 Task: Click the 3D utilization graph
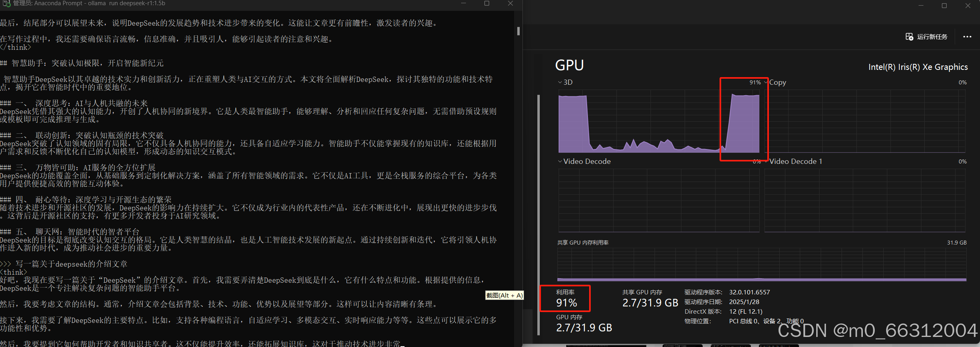(x=659, y=121)
